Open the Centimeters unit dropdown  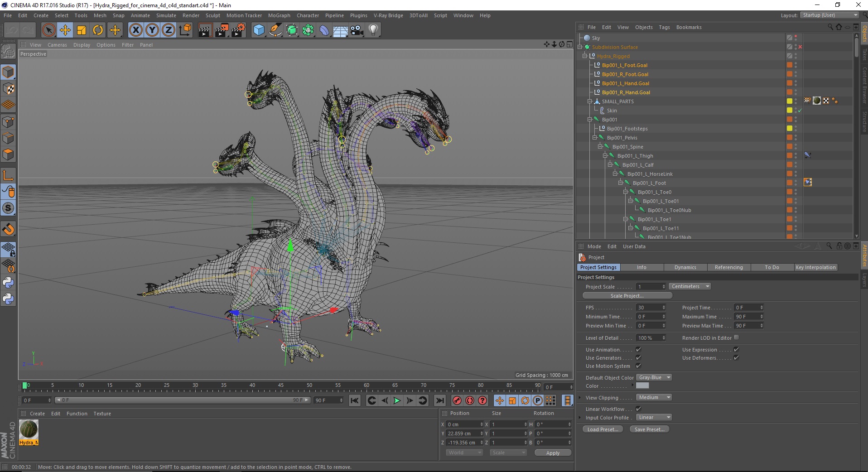[690, 286]
